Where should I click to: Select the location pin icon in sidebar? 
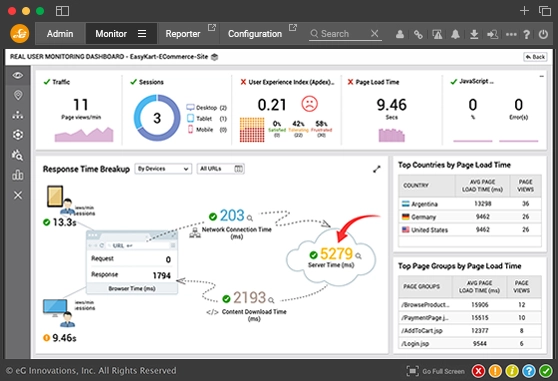18,95
